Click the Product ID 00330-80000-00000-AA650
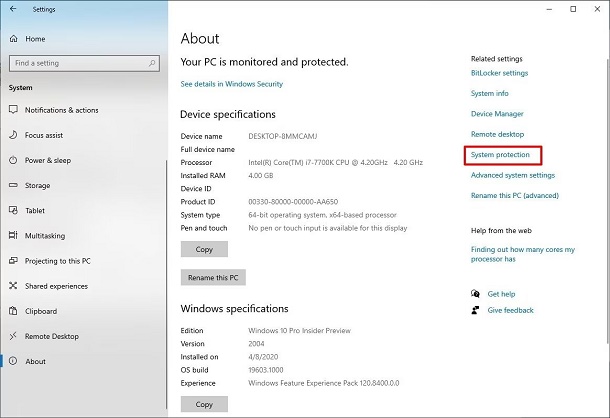Screen dimensions: 610x418 293,202
